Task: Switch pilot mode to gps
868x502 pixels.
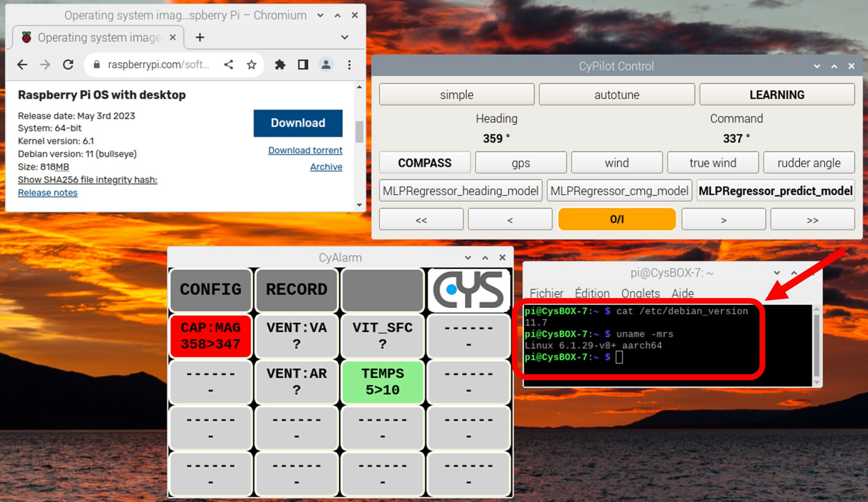Action: 520,162
